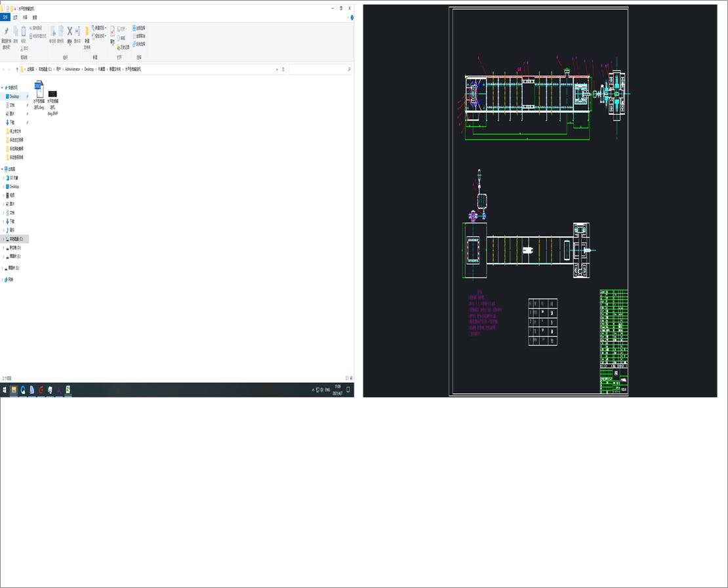Image resolution: width=728 pixels, height=588 pixels.
Task: Switch to large icons view using status bar icon
Action: pos(351,378)
